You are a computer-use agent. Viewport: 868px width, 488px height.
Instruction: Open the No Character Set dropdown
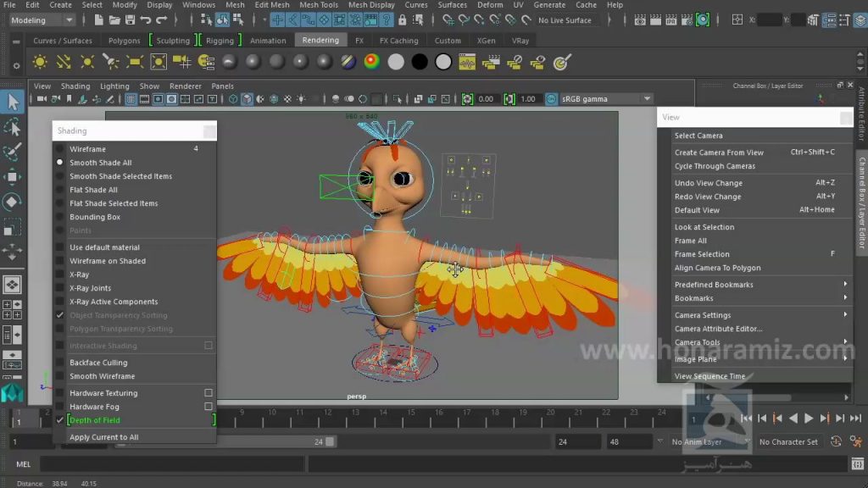(792, 441)
